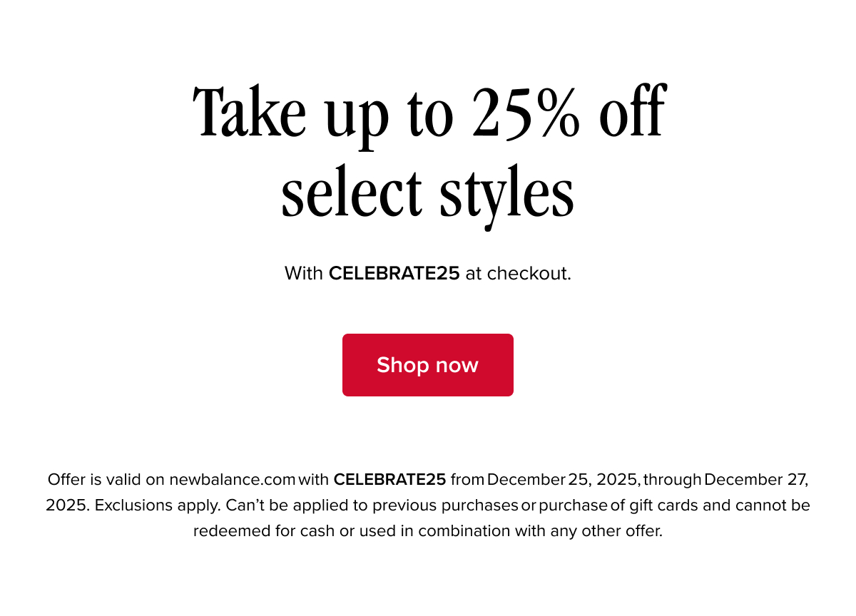Image resolution: width=856 pixels, height=616 pixels.
Task: Click the word 'checkout' under the headline
Action: (x=527, y=273)
